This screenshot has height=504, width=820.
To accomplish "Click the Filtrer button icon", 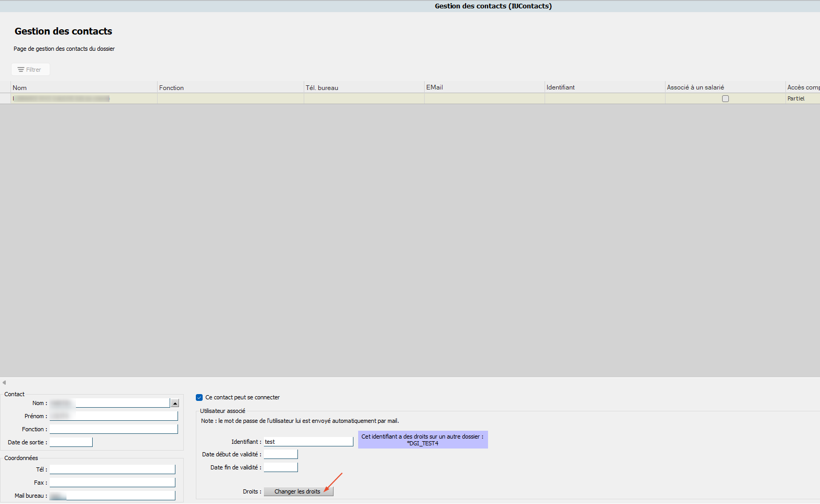I will (21, 70).
